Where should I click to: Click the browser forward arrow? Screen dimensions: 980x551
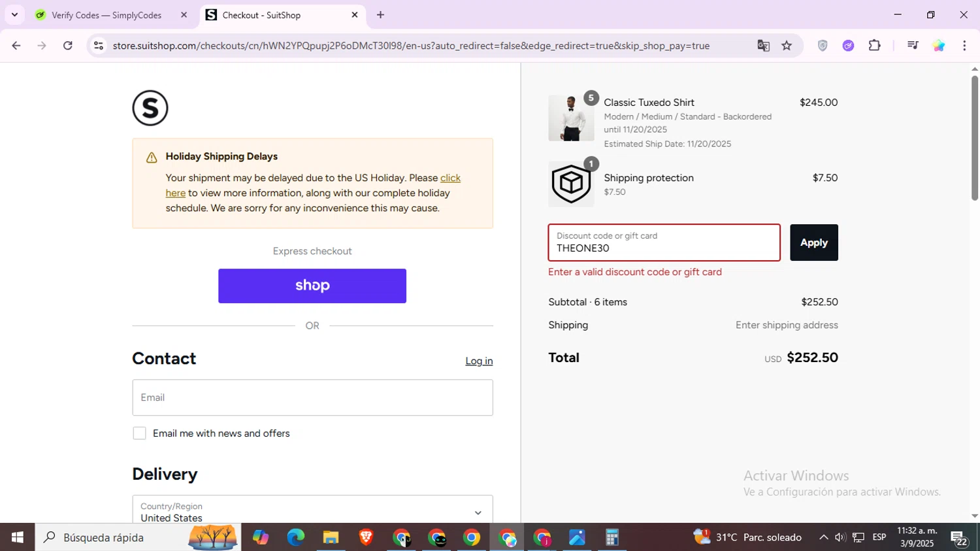point(42,46)
